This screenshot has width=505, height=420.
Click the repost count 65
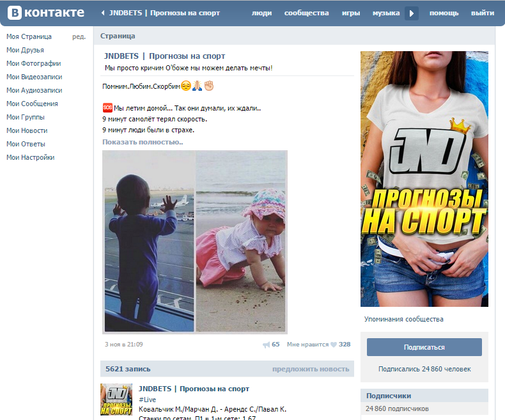click(276, 345)
